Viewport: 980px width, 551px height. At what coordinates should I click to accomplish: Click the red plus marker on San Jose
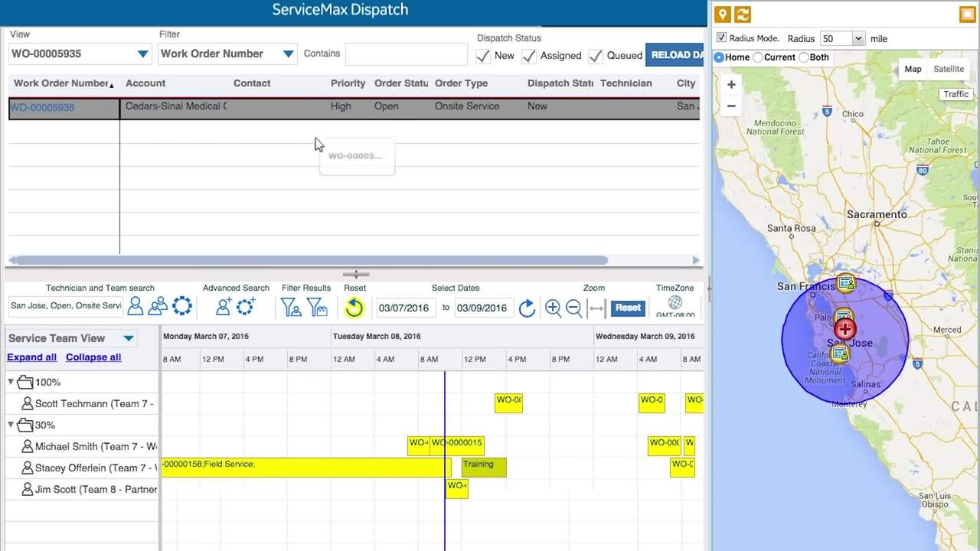tap(845, 329)
